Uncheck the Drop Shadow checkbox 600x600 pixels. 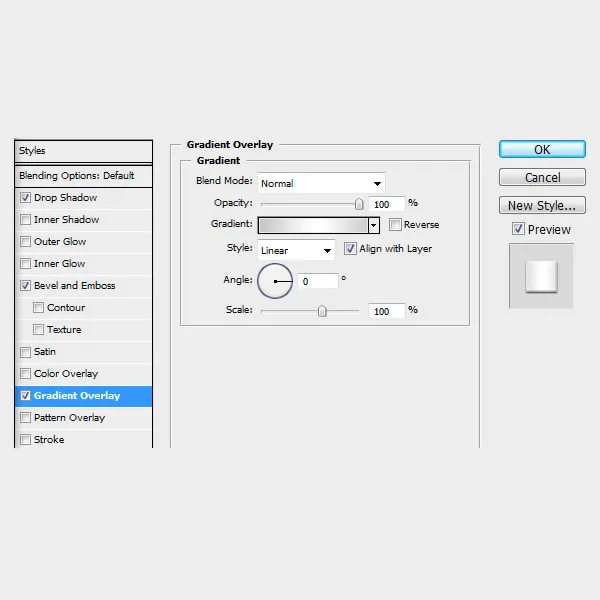[25, 198]
